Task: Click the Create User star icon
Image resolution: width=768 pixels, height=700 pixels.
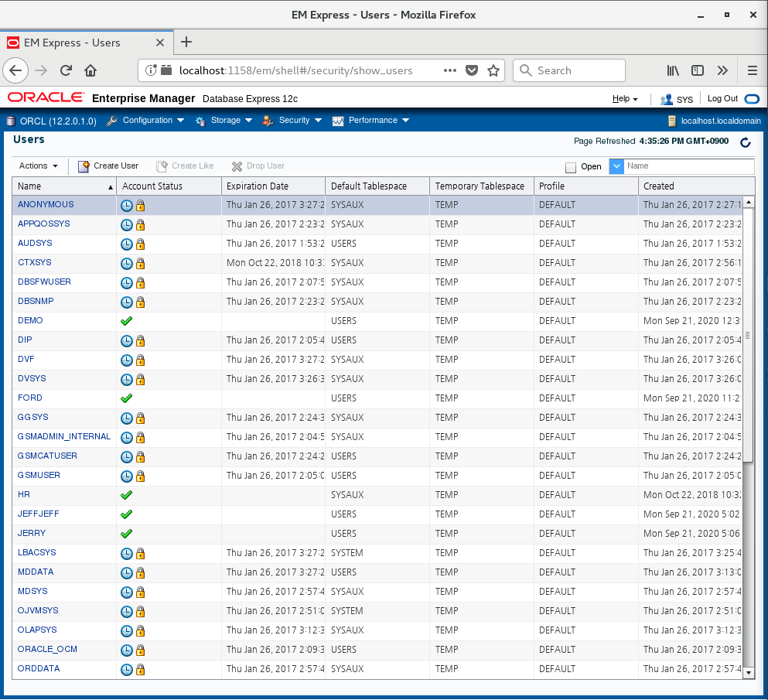Action: pyautogui.click(x=84, y=166)
